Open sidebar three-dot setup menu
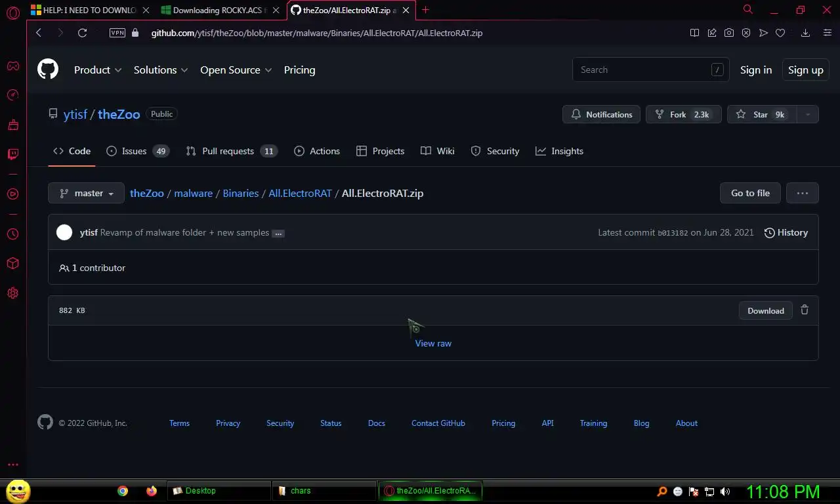The height and width of the screenshot is (504, 840). coord(12,465)
